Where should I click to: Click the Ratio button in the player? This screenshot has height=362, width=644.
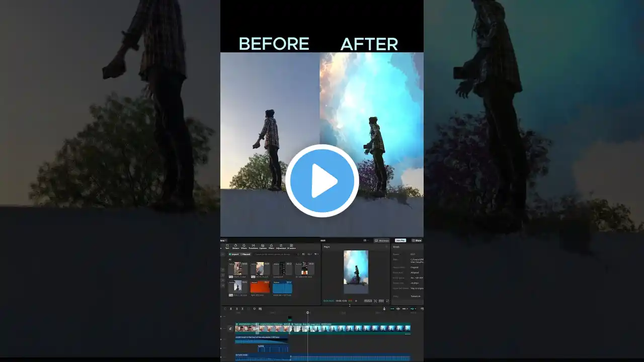coord(381,301)
